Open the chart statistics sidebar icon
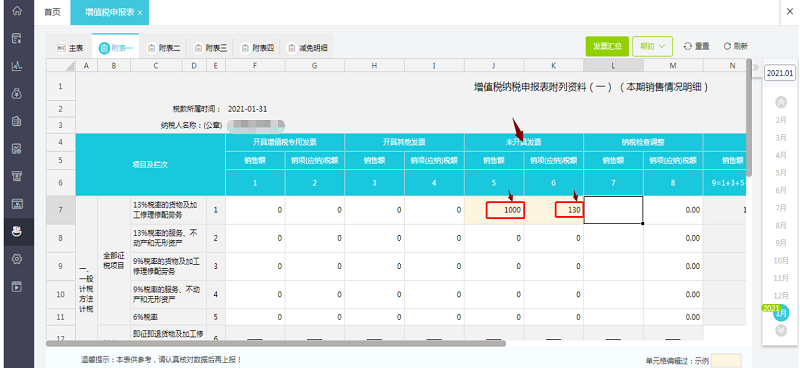This screenshot has width=800, height=368. pos(17,66)
